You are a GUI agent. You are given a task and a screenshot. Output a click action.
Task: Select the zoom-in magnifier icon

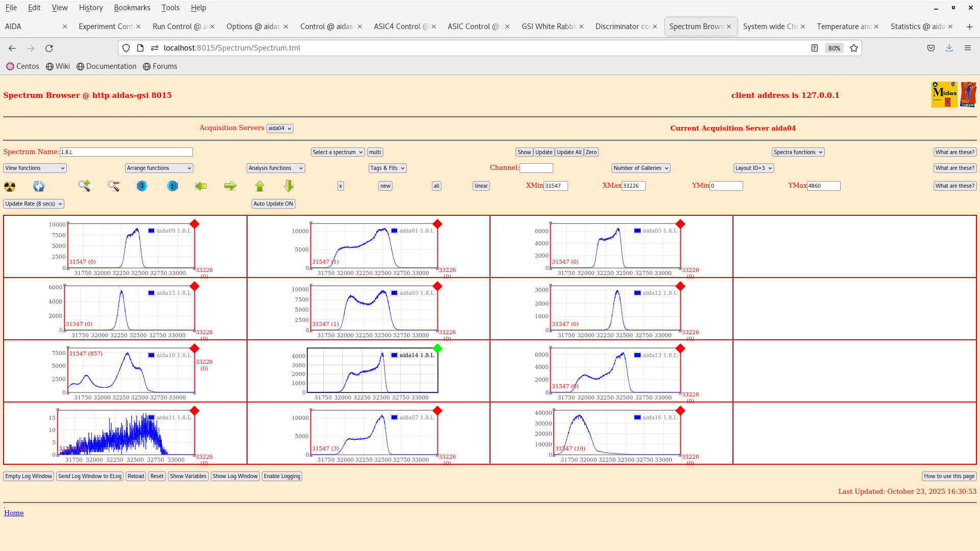84,186
